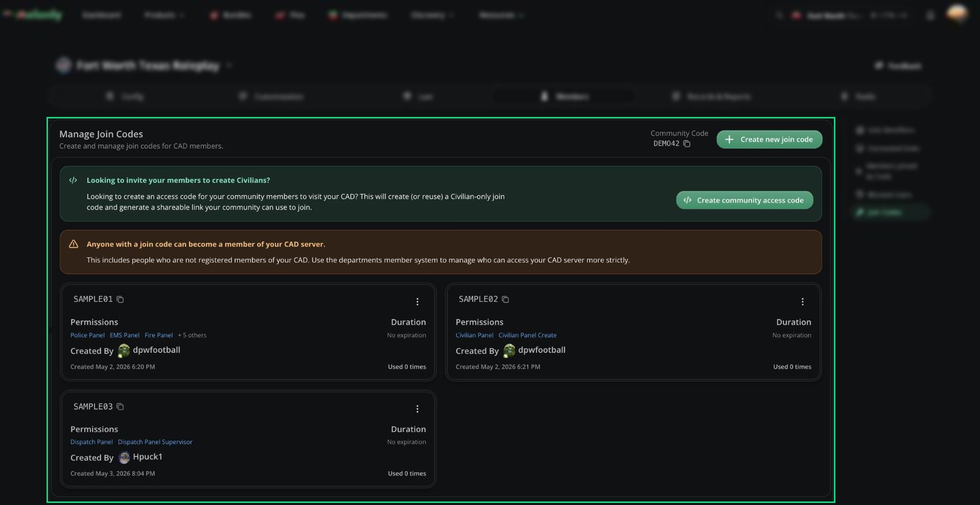Image resolution: width=980 pixels, height=505 pixels.
Task: Select the Police Panel permission tag
Action: coord(87,335)
